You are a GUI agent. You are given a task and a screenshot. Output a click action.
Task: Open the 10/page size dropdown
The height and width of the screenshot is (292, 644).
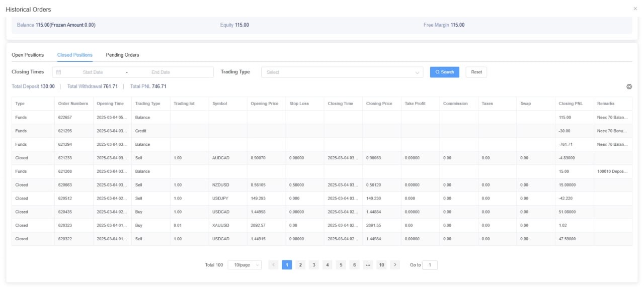point(245,265)
